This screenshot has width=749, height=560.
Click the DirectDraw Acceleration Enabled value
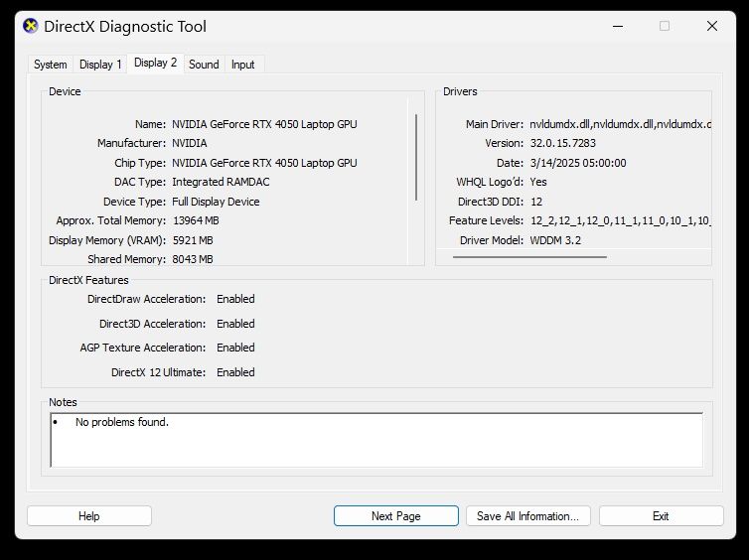coord(235,299)
